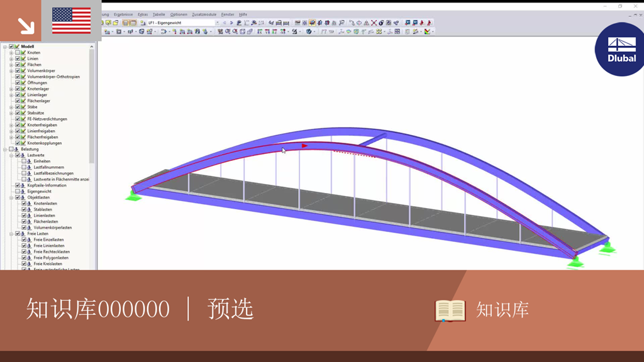Screen dimensions: 644x362
Task: Click the grid icon in lower toolbar
Action: pos(397,31)
